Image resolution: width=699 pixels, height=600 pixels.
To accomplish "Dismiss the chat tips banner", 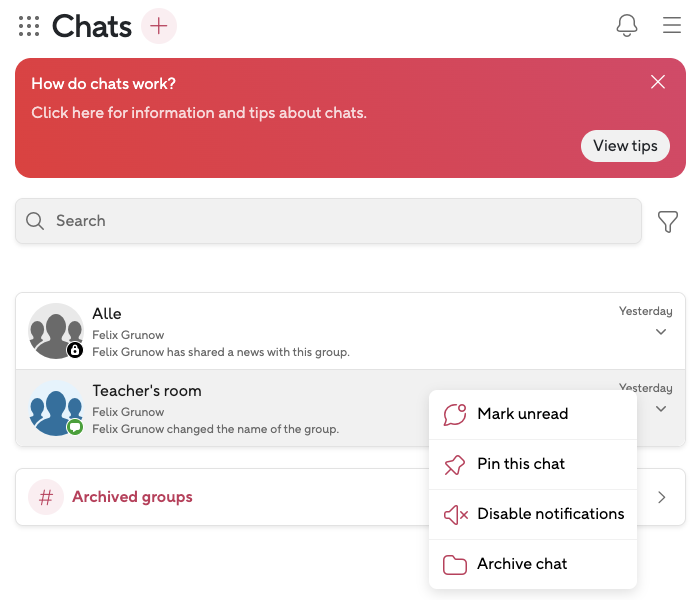I will tap(658, 82).
